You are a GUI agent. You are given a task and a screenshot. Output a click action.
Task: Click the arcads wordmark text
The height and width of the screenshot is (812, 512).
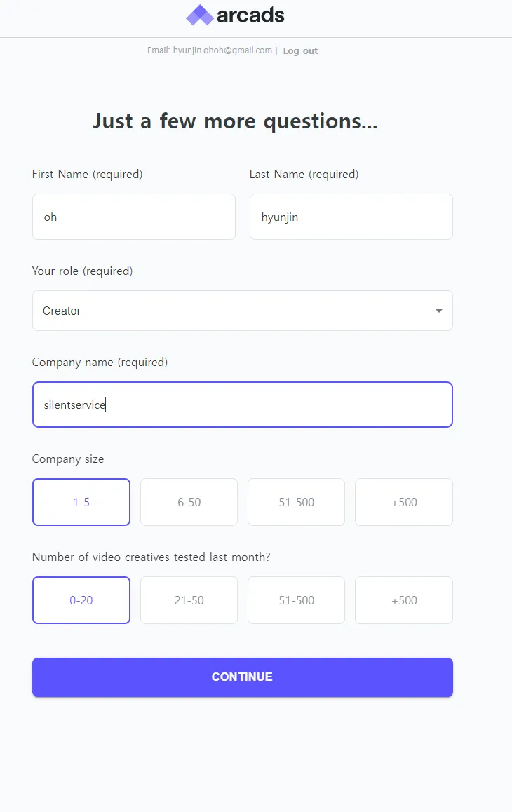tap(250, 15)
